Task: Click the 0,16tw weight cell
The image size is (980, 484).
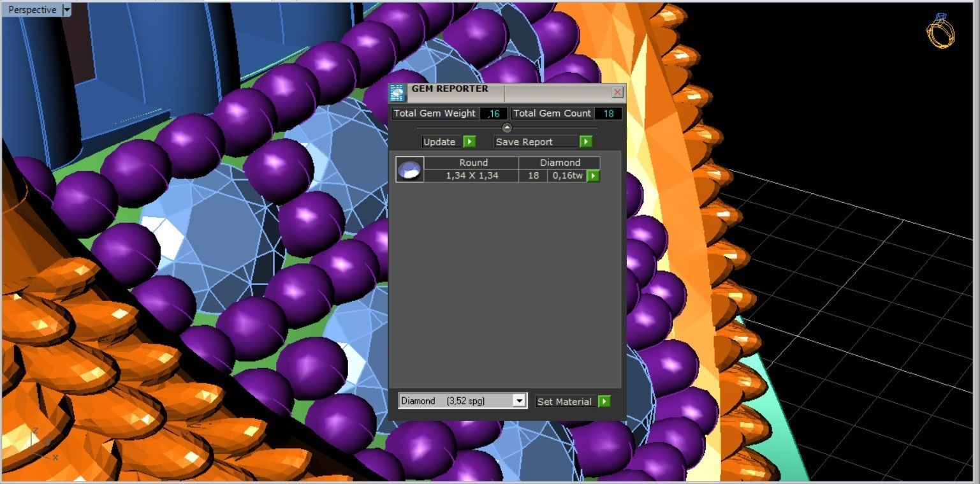Action: pos(567,175)
